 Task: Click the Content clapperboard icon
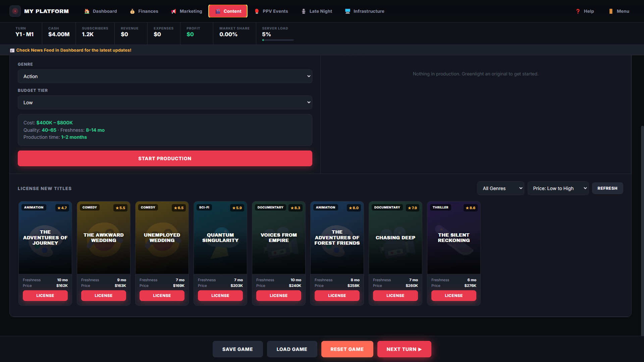click(x=218, y=11)
